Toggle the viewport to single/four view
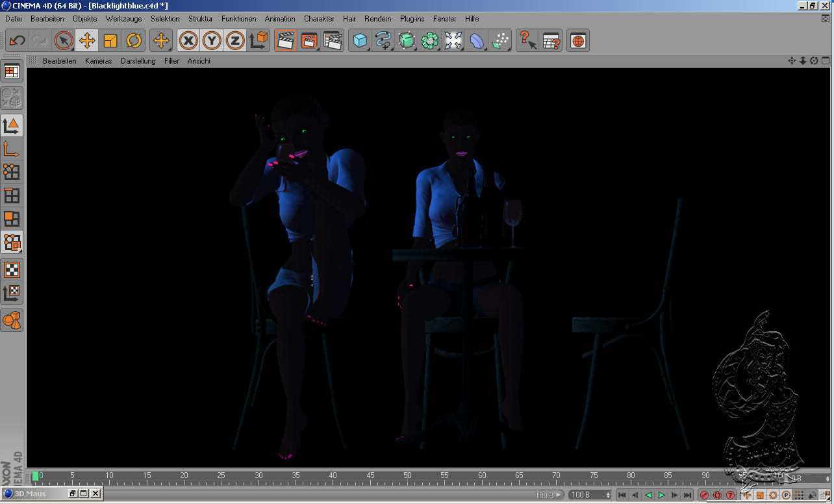Screen dimensions: 834x504 826,60
